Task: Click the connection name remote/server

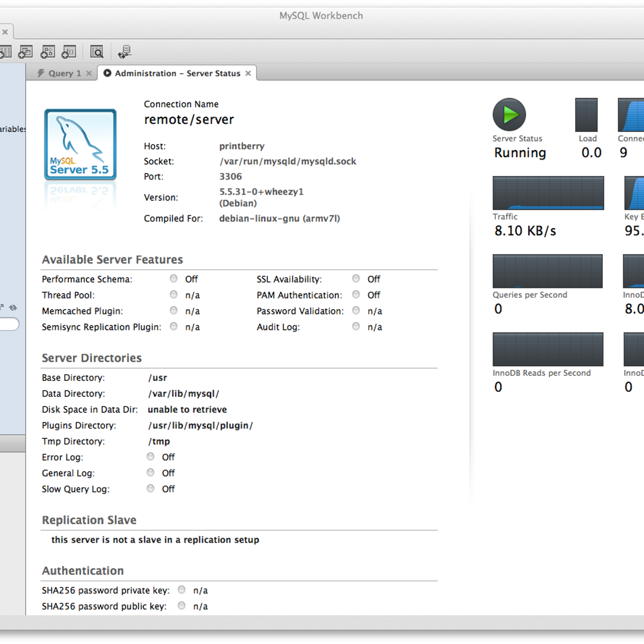Action: (189, 120)
